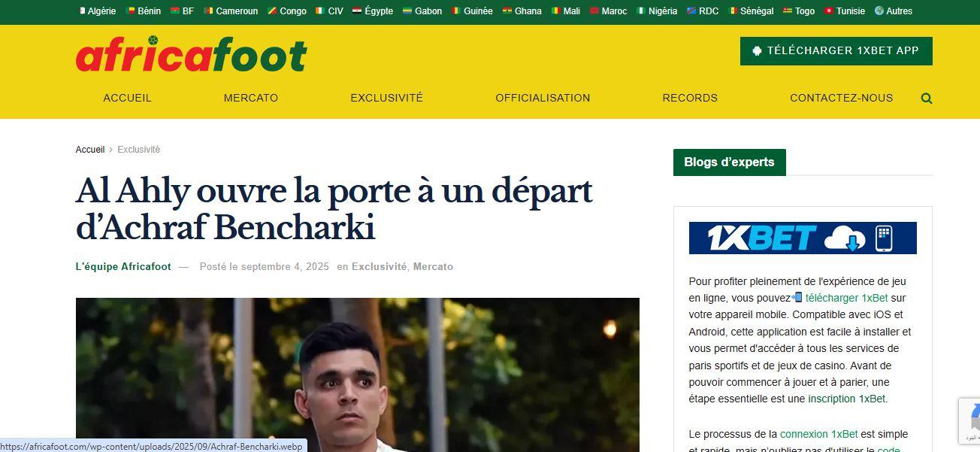Open the MERCATO menu item

[251, 98]
